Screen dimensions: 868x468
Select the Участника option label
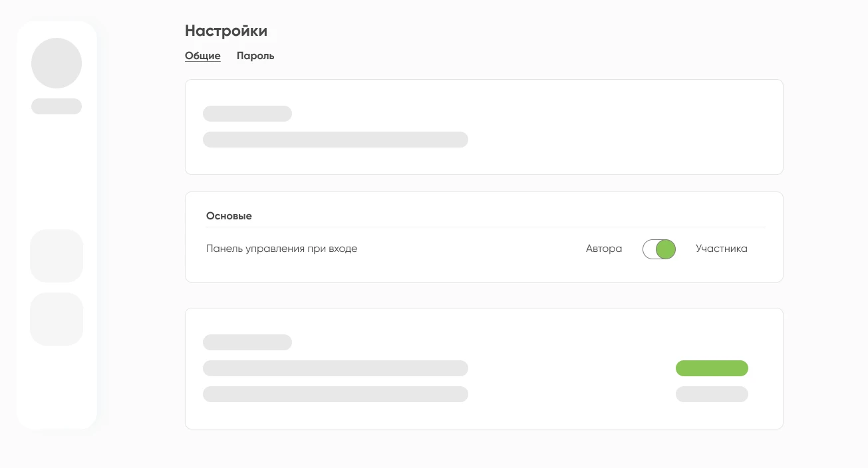(722, 249)
